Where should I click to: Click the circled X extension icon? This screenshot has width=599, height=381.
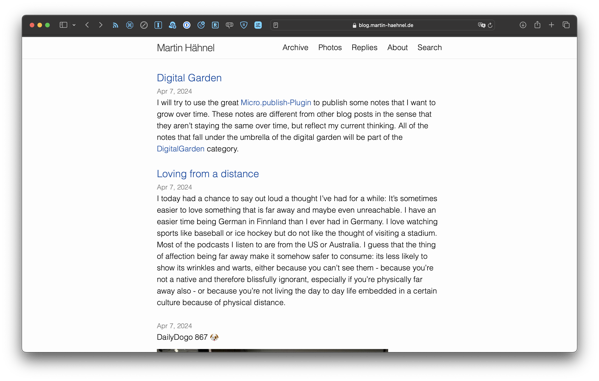pos(130,25)
